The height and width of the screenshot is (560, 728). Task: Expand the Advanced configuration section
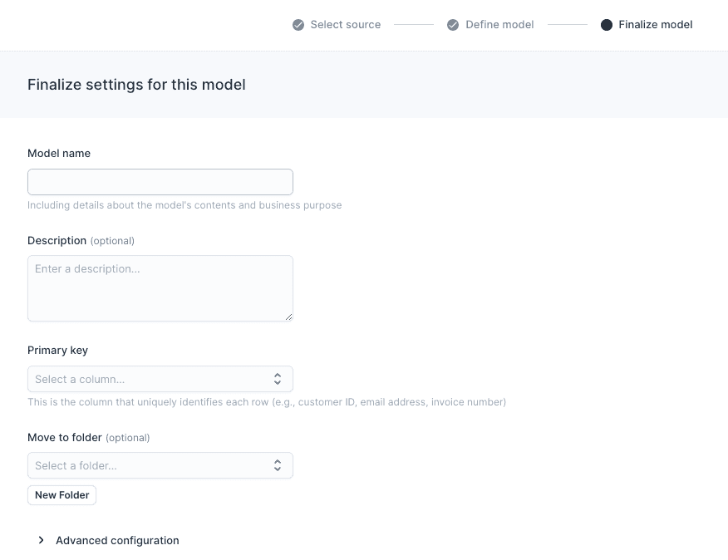pyautogui.click(x=117, y=540)
